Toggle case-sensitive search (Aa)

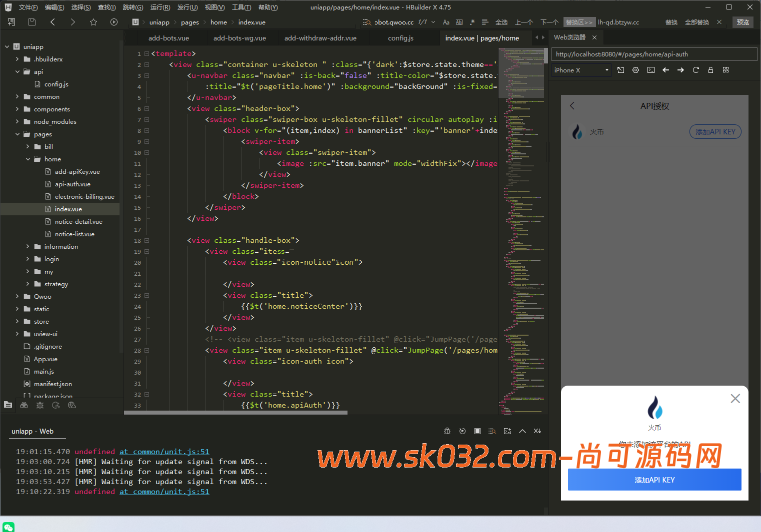point(446,22)
